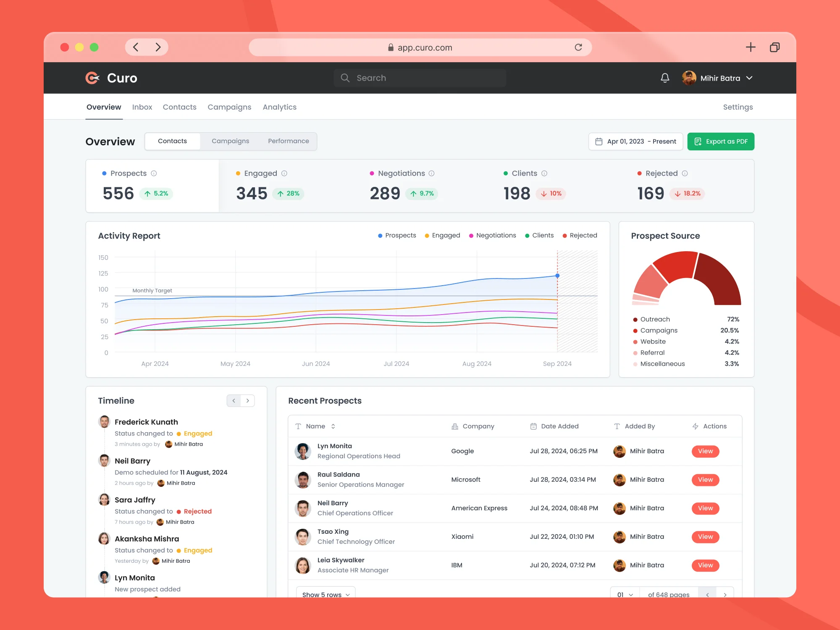Click the info icon next to Prospects
Viewport: 840px width, 630px height.
point(154,173)
